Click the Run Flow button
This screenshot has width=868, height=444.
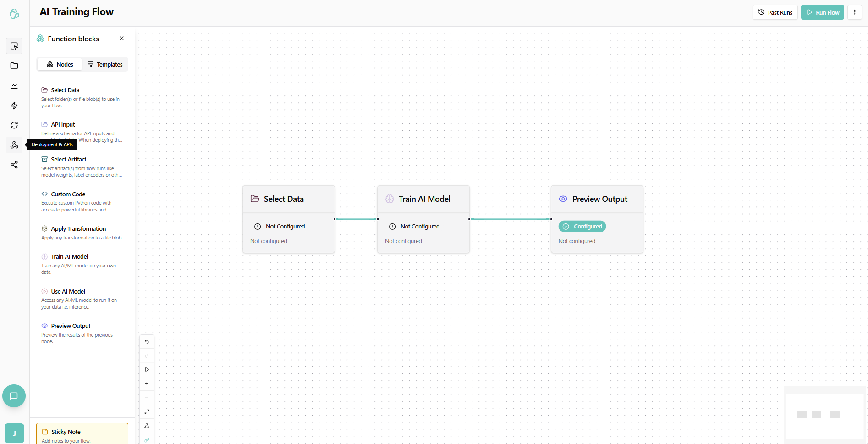(822, 12)
